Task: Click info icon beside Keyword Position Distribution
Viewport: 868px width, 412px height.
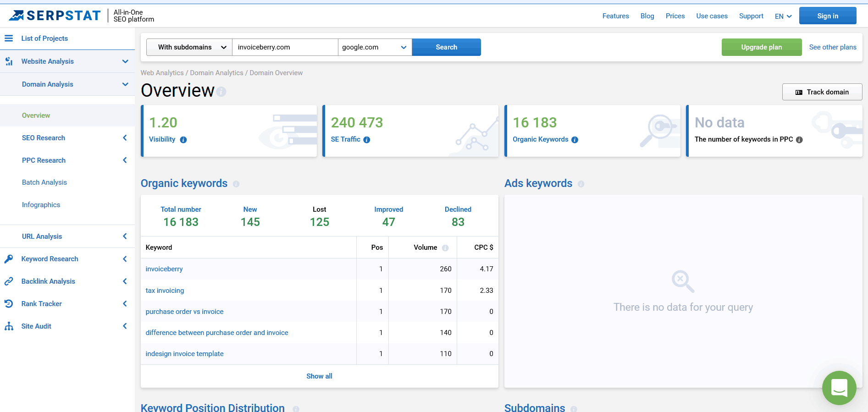Action: pyautogui.click(x=296, y=409)
